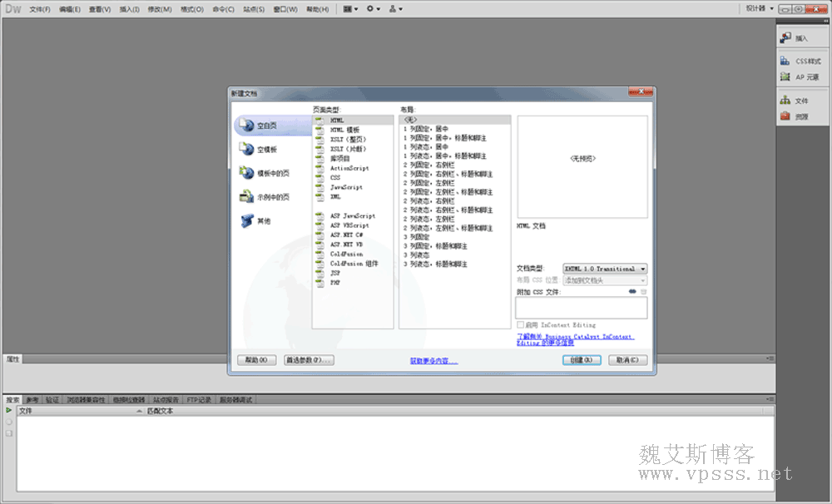Viewport: 832px width, 504px height.
Task: Switch to the FTP记录 tab
Action: [200, 400]
